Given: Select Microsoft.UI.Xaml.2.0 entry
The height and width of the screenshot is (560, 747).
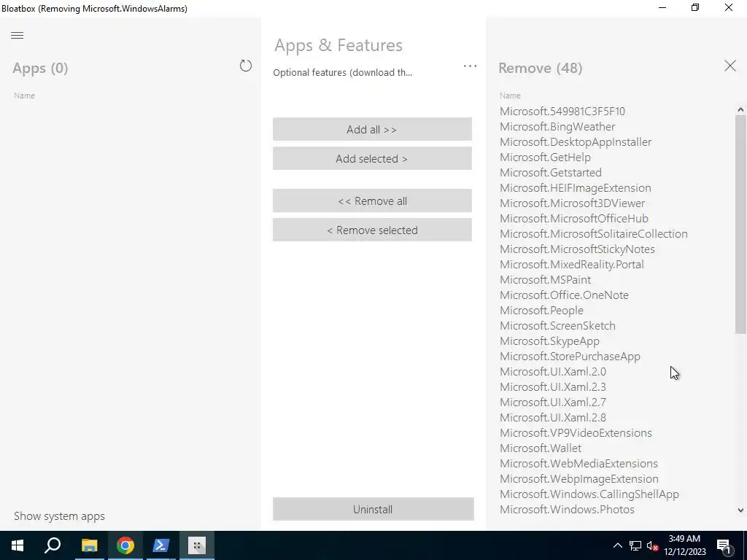Looking at the screenshot, I should coord(553,371).
